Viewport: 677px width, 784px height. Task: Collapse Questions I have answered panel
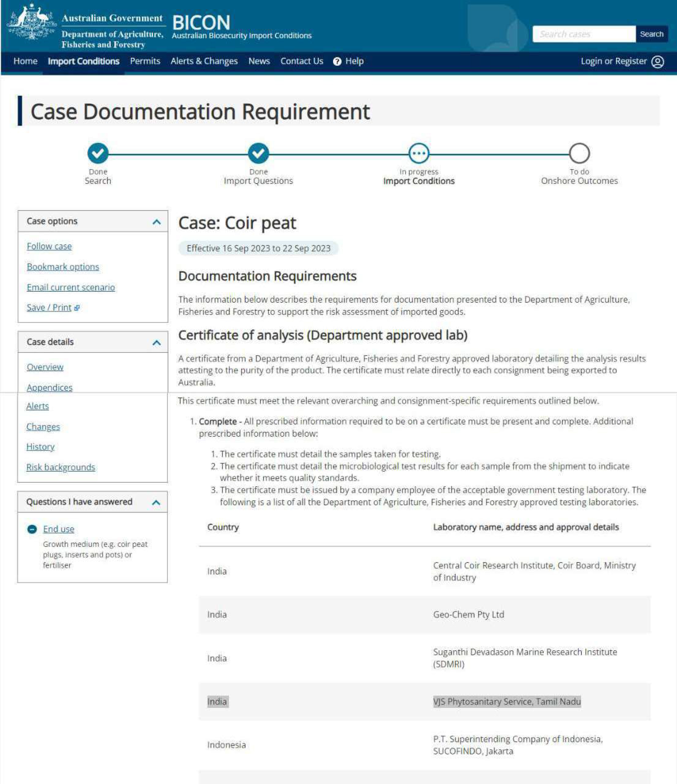[156, 502]
